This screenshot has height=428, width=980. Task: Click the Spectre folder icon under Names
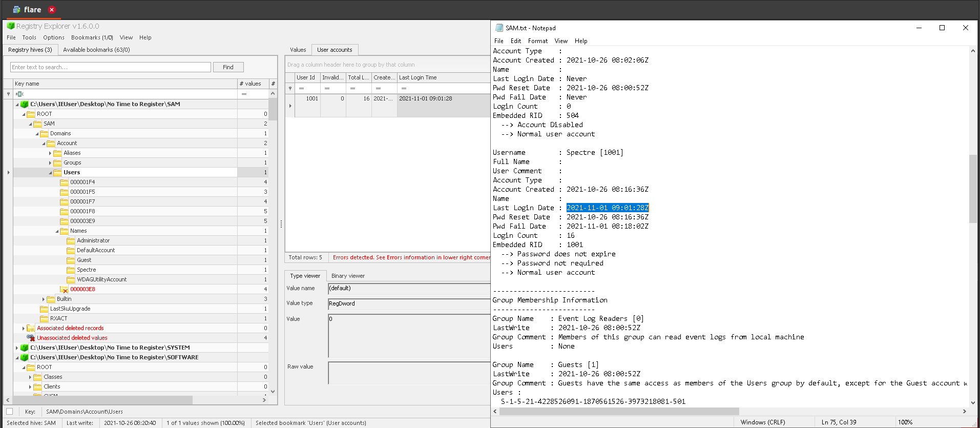(x=71, y=270)
